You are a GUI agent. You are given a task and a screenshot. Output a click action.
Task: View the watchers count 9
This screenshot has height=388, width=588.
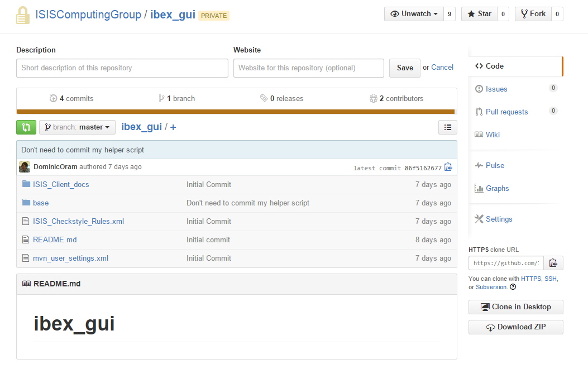450,14
